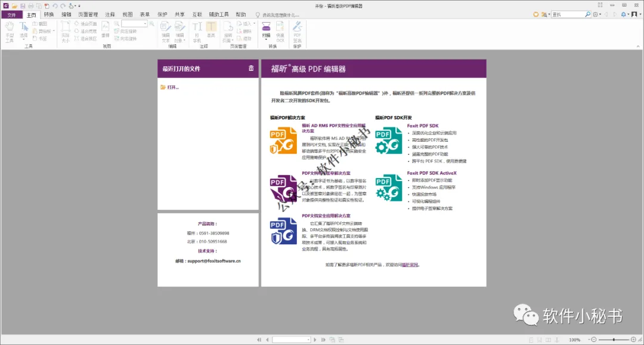Click the Reflow (重排) icon
644x345 pixels.
[x=106, y=30]
